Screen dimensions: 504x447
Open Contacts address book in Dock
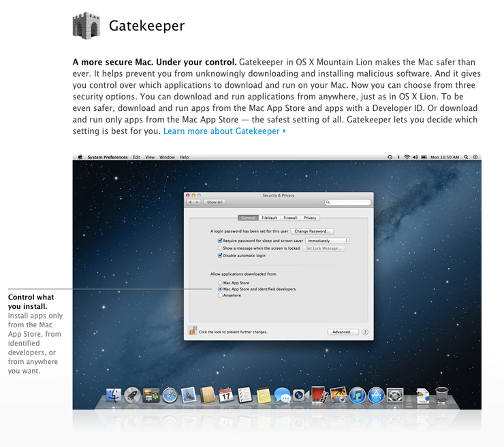[207, 395]
